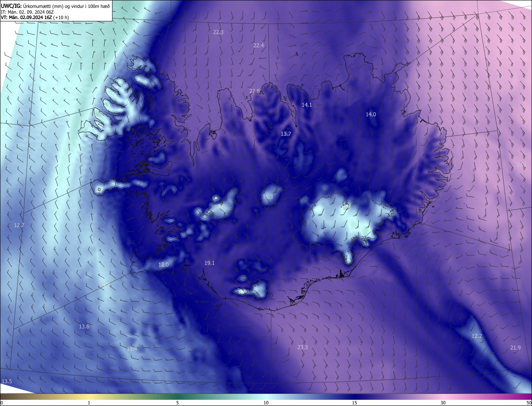The height and width of the screenshot is (406, 532).
Task: Click the UWC/IG map title line
Action: 55,6
